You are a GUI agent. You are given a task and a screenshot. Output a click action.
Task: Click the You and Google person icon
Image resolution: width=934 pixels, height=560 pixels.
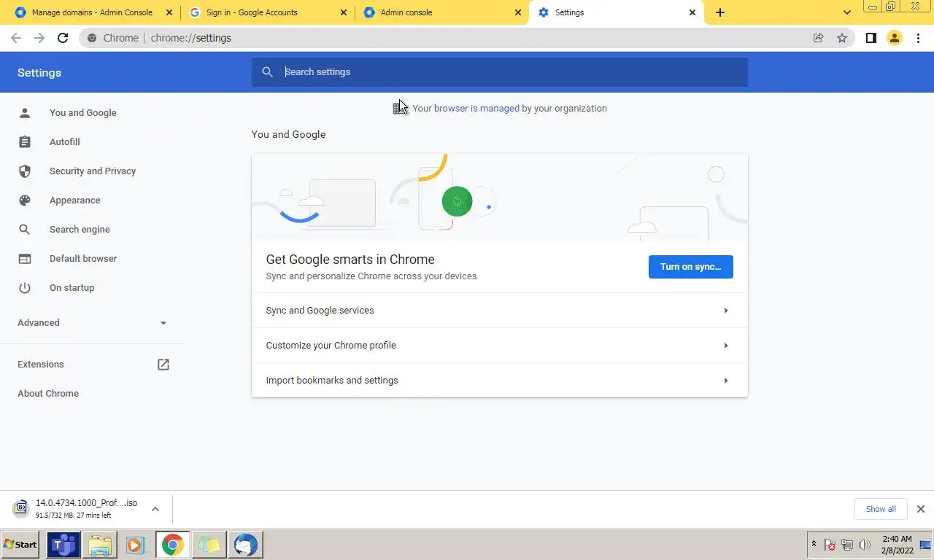(25, 113)
